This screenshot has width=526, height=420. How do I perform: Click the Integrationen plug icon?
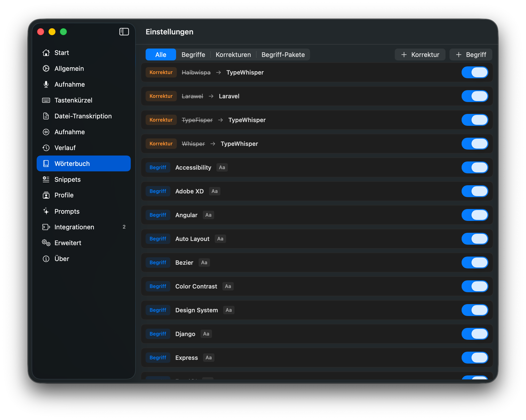pyautogui.click(x=46, y=227)
